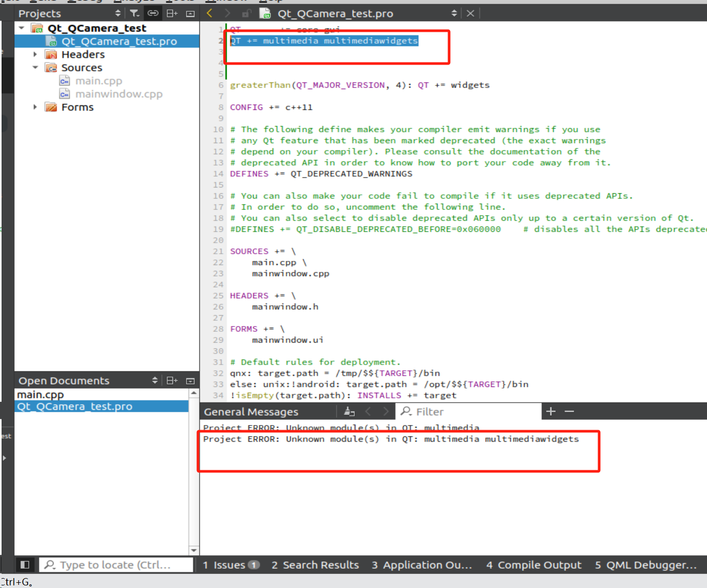Select main.cpp in Open Documents

[x=40, y=394]
